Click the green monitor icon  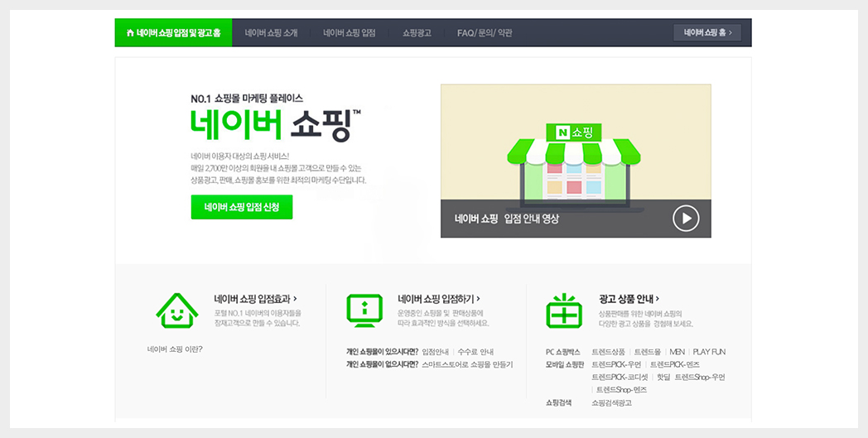364,310
